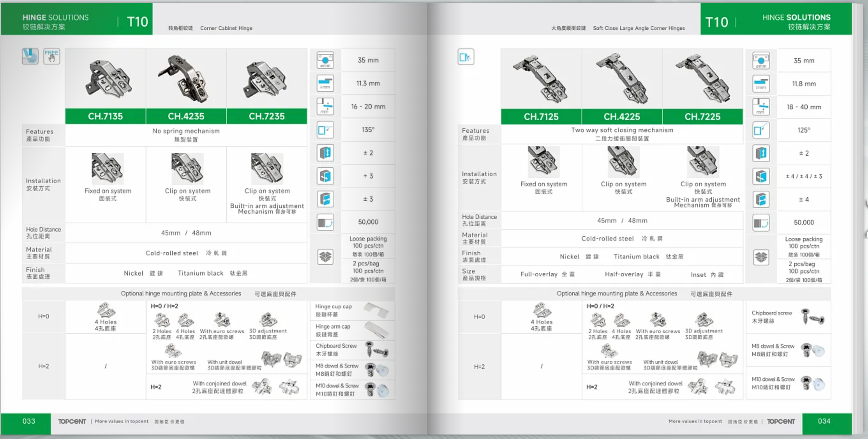Click the packing box icon on page 033

[x=325, y=257]
